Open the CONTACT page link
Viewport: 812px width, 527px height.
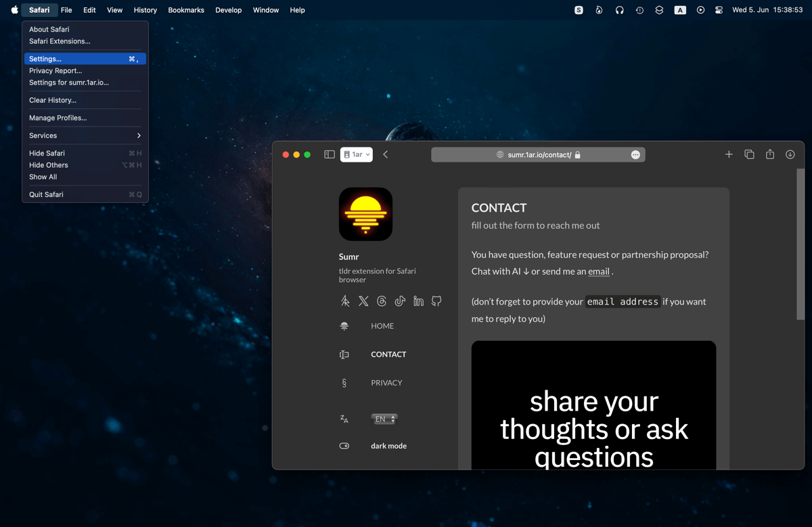coord(388,354)
